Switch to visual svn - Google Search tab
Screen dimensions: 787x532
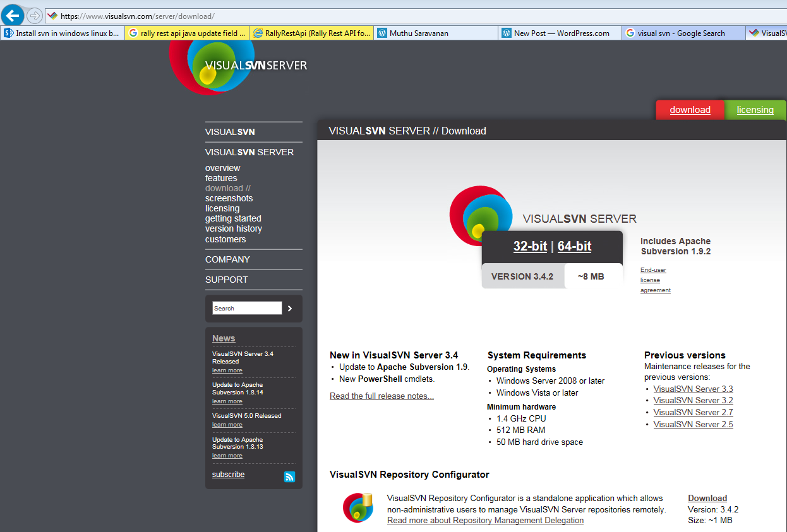click(684, 33)
